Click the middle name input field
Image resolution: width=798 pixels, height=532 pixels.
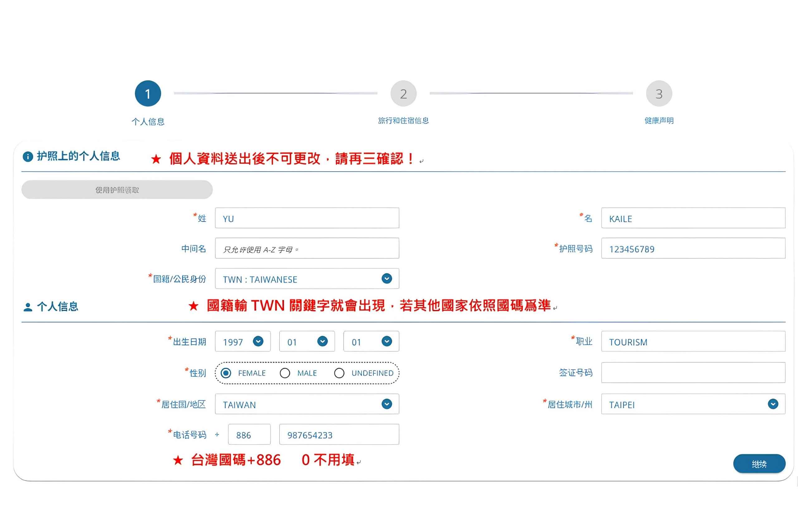tap(307, 248)
